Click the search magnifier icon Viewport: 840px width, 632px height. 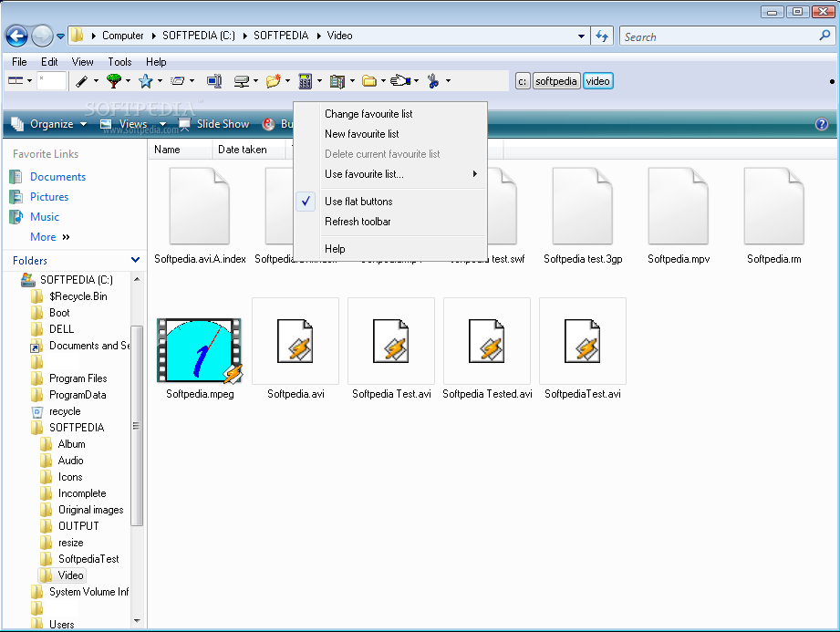[824, 36]
